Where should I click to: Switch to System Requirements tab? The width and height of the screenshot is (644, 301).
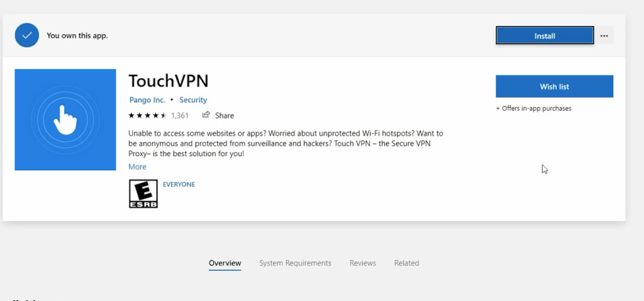tap(295, 263)
